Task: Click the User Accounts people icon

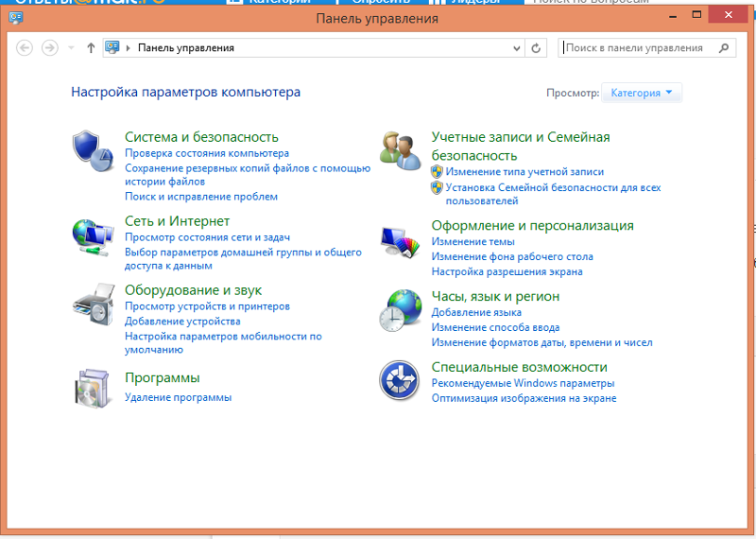Action: [x=400, y=149]
